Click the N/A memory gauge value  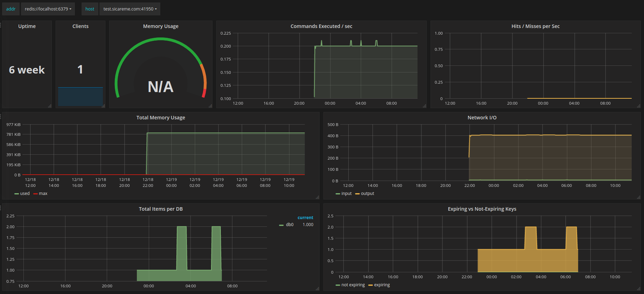tap(161, 87)
